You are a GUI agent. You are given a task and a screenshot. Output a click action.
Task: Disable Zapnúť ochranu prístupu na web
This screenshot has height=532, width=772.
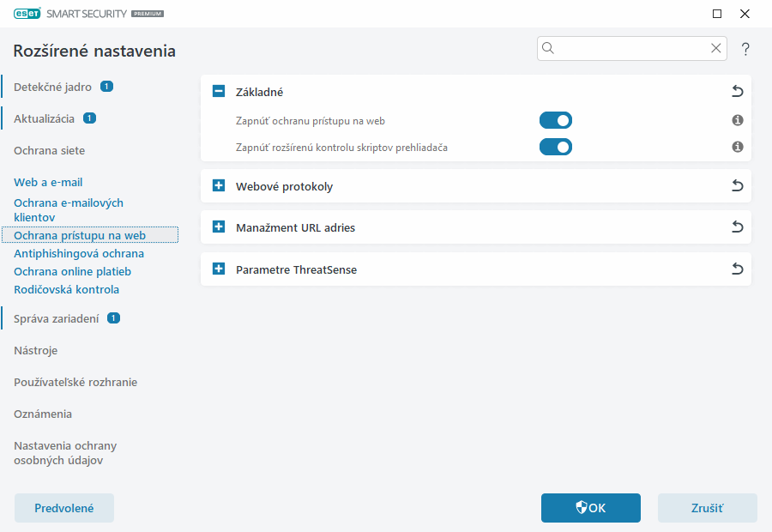555,120
